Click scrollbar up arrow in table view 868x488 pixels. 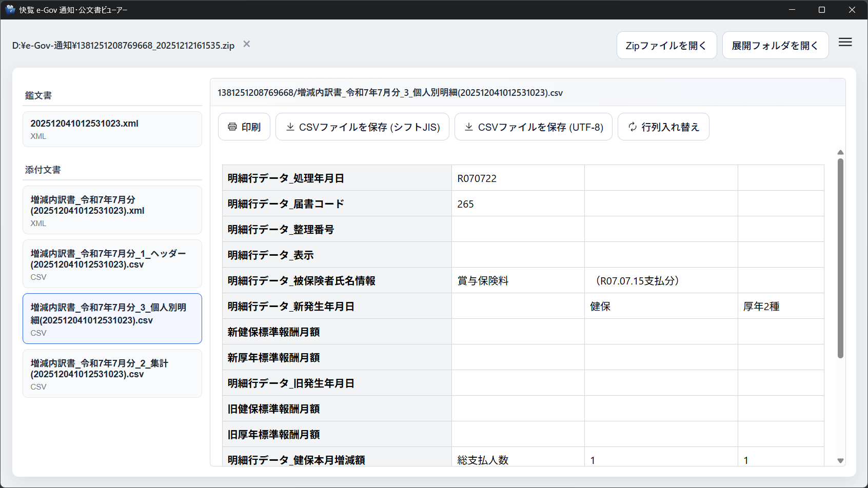[840, 152]
